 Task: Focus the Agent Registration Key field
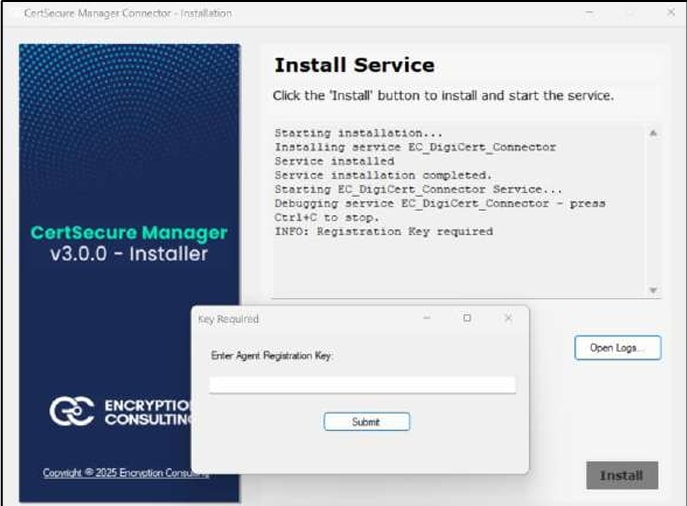tap(362, 385)
